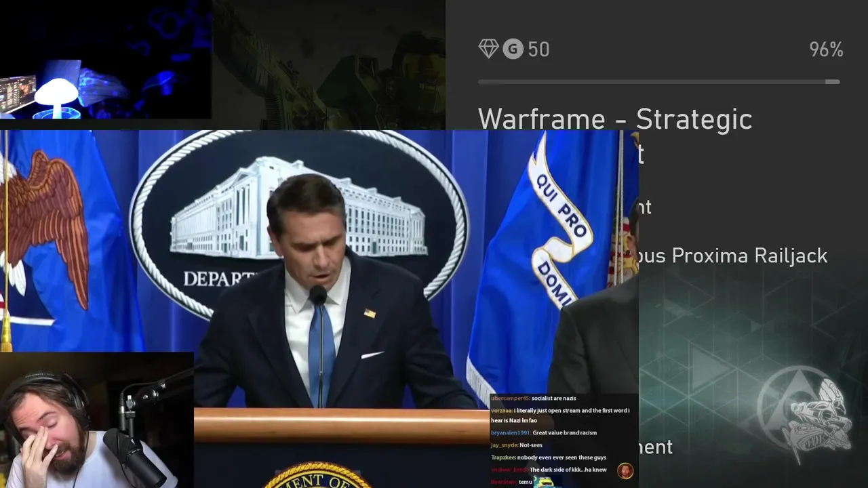Open bryanalen1991's chat username
Viewport: 868px width, 488px height.
click(510, 432)
